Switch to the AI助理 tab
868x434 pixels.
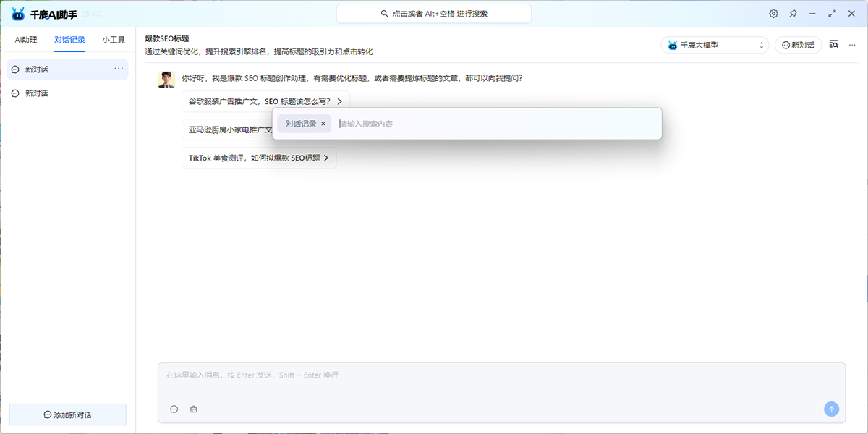pos(25,40)
